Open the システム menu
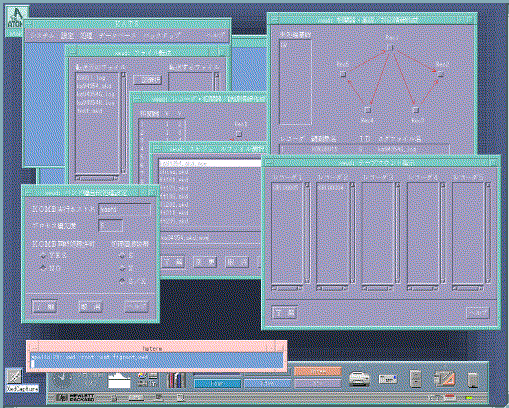Screen dimensions: 509x408 [x=41, y=36]
